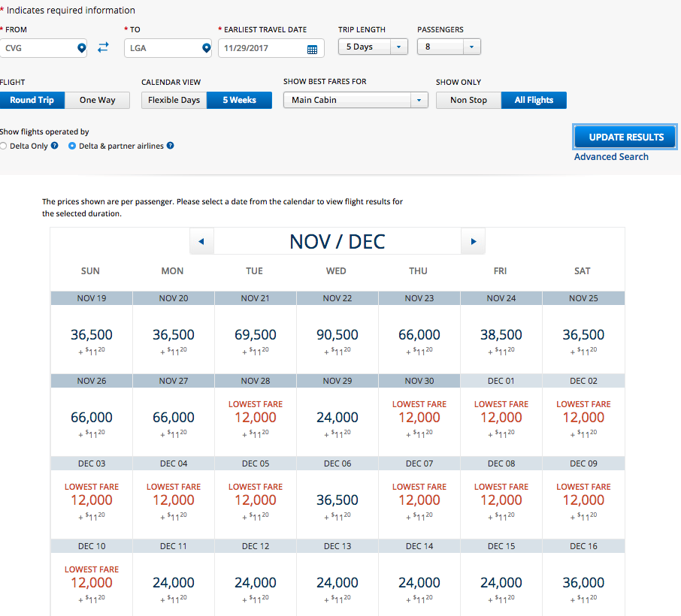Click help icon next to Delta Only

tap(54, 146)
